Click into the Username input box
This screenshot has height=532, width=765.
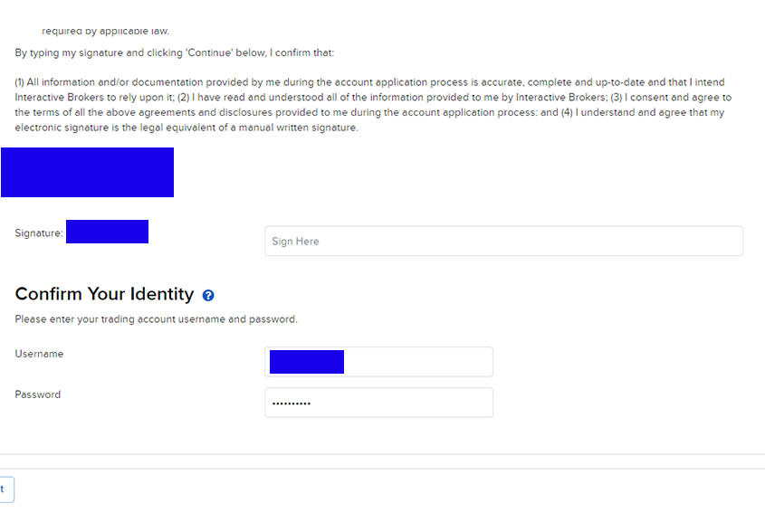(416, 362)
